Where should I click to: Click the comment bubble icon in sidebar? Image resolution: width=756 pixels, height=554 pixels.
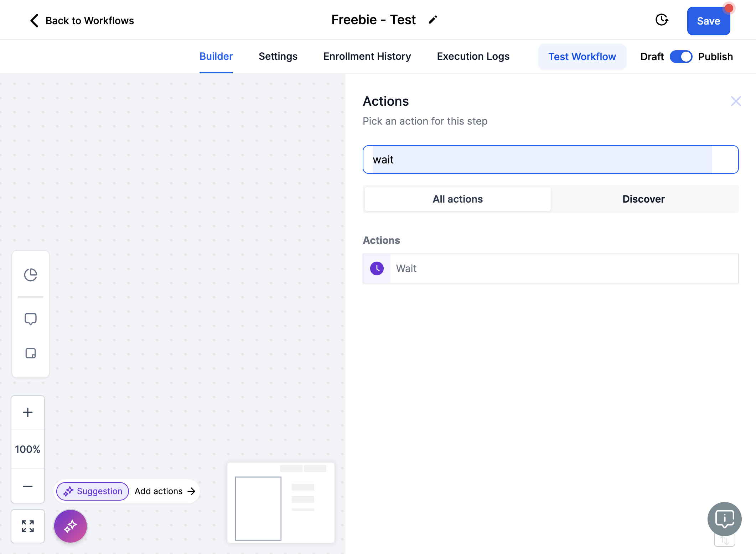point(31,319)
